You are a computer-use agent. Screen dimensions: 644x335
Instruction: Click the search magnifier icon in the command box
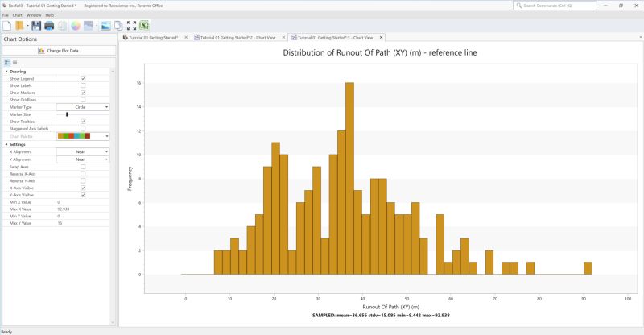(518, 6)
